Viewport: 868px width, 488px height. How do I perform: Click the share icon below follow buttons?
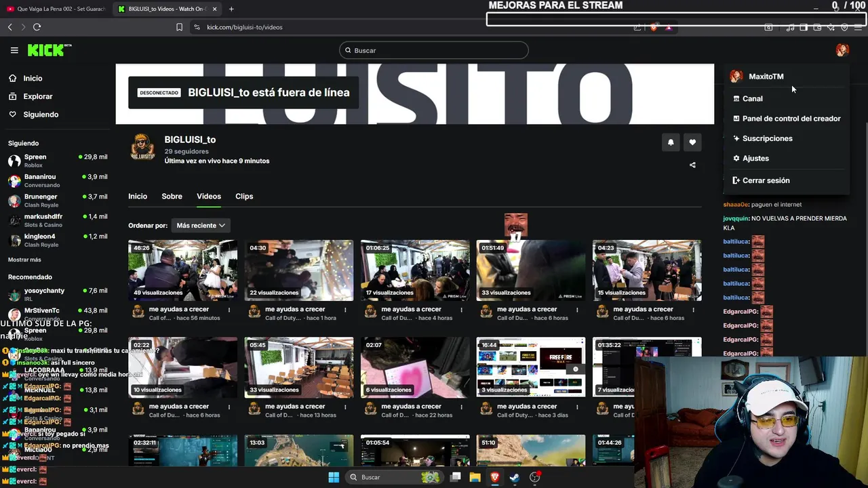(692, 165)
